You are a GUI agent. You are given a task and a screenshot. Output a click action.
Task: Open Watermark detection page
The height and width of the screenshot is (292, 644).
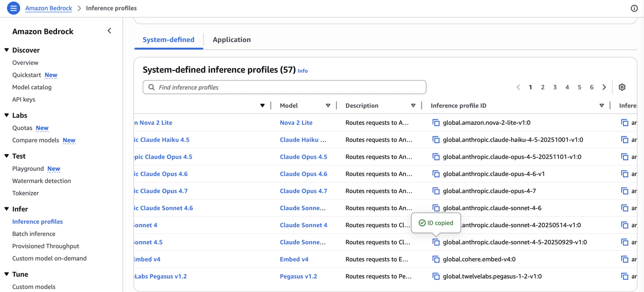click(42, 181)
